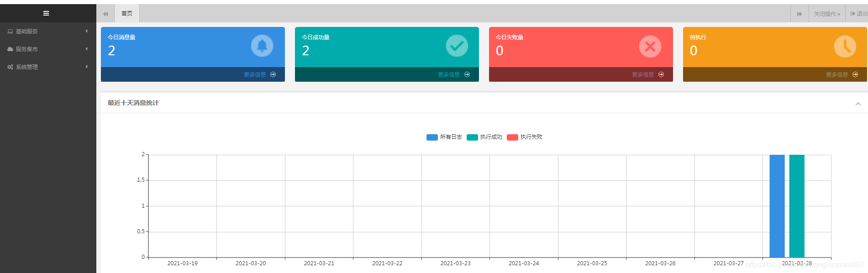Select 基础服务 in the sidebar
The height and width of the screenshot is (273, 868).
click(27, 31)
